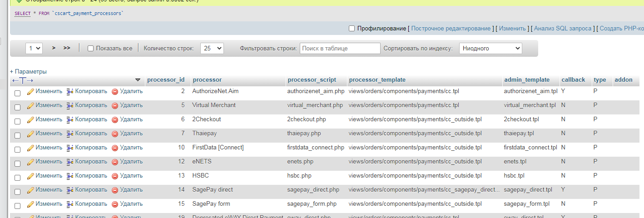Image resolution: width=644 pixels, height=218 pixels.
Task: Select the eNETS row checkbox
Action: pyautogui.click(x=17, y=163)
